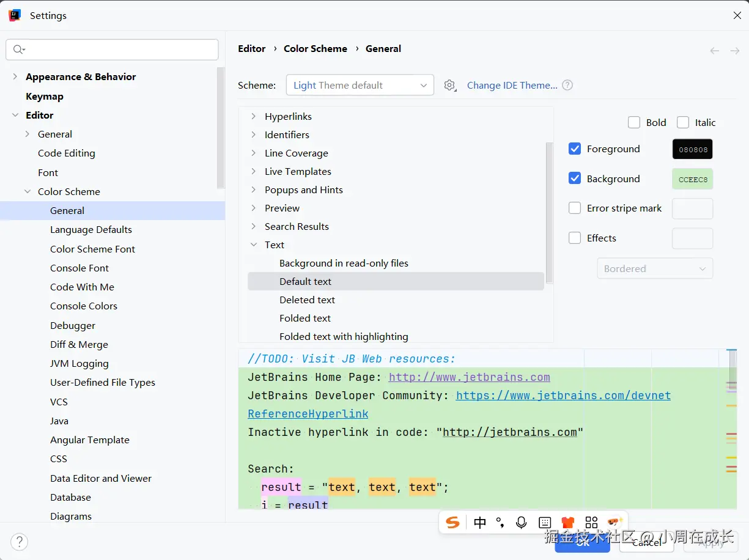
Task: Open the Bordered effect type dropdown
Action: (x=655, y=268)
